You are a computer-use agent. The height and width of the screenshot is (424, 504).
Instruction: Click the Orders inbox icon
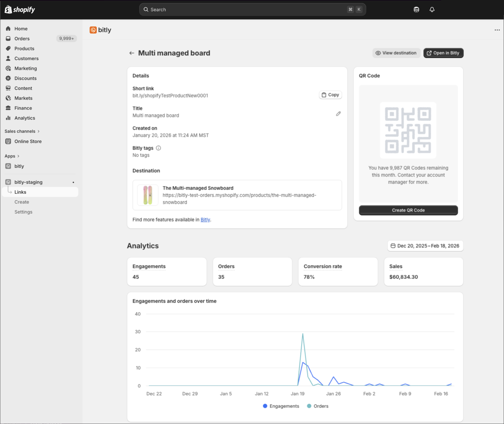click(8, 38)
